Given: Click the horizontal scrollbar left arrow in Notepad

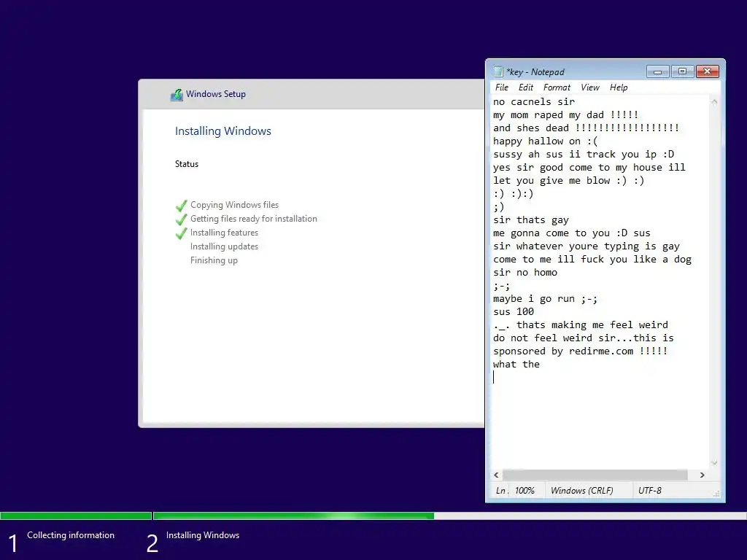Looking at the screenshot, I should (496, 475).
